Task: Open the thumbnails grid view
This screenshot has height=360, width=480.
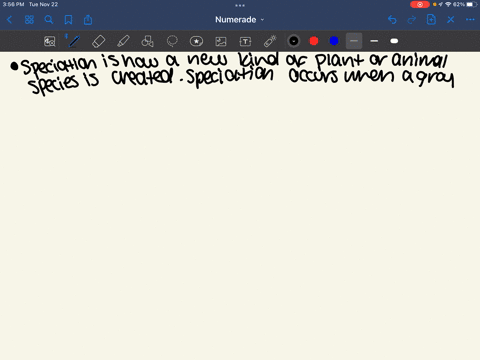Action: point(29,20)
